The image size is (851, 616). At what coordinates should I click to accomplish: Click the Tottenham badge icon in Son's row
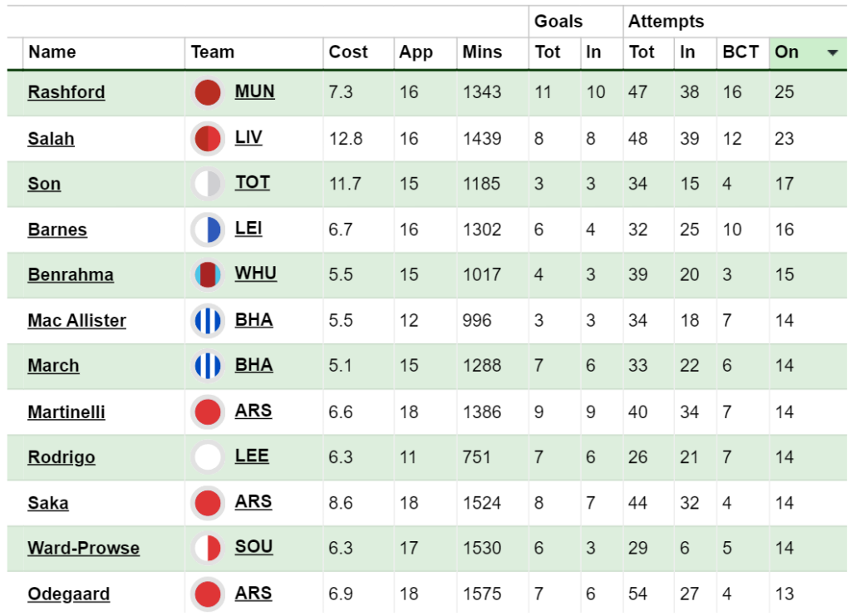(x=207, y=184)
